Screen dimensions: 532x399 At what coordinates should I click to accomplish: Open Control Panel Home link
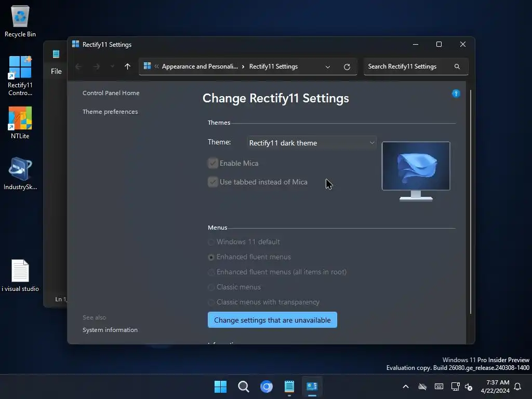[x=111, y=93]
